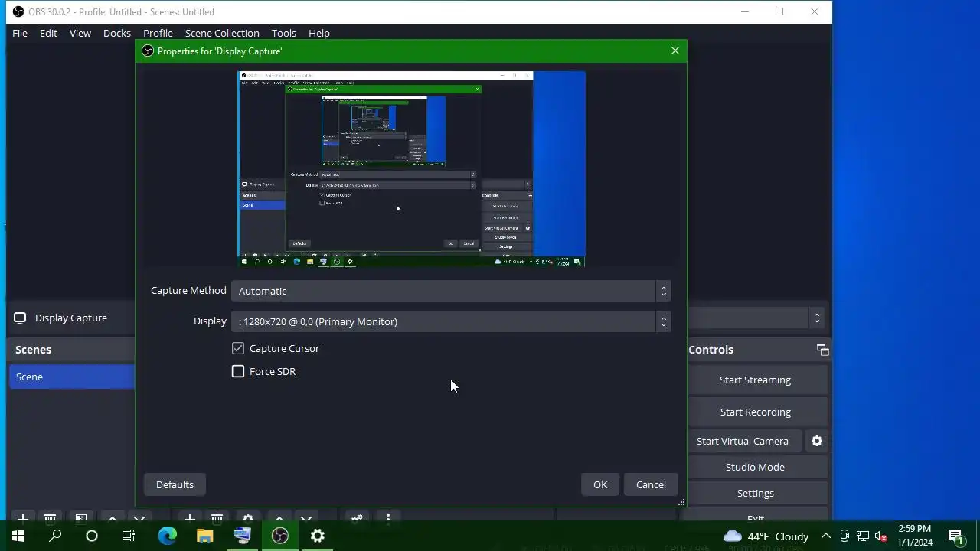The image size is (980, 551).
Task: Move scene down arrow
Action: pos(139,518)
